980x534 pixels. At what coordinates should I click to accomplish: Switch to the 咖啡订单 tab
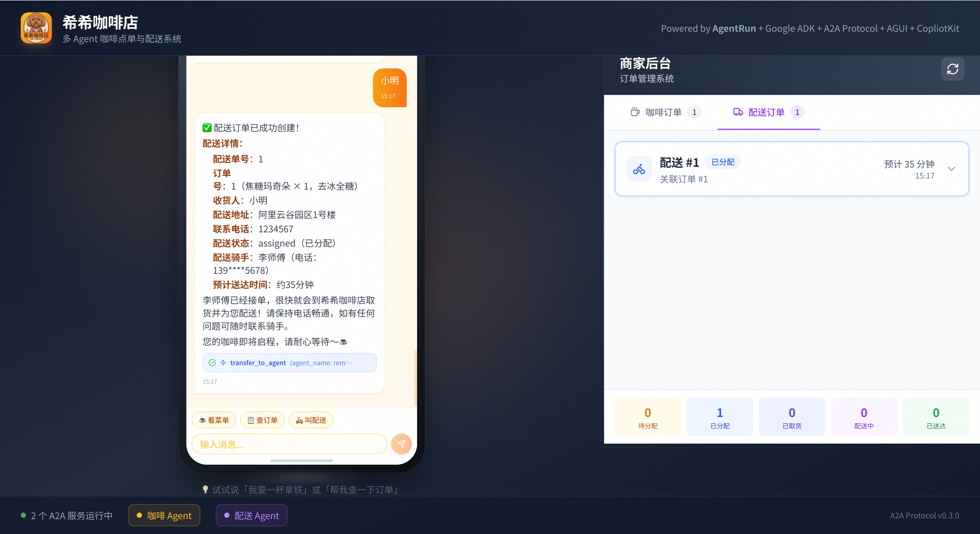tap(664, 112)
